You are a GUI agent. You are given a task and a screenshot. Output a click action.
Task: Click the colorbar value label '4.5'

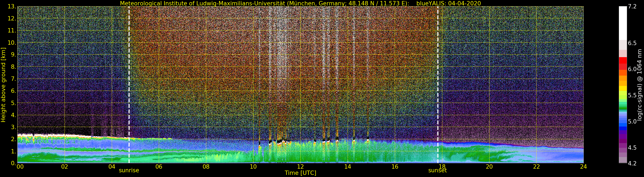(632, 147)
